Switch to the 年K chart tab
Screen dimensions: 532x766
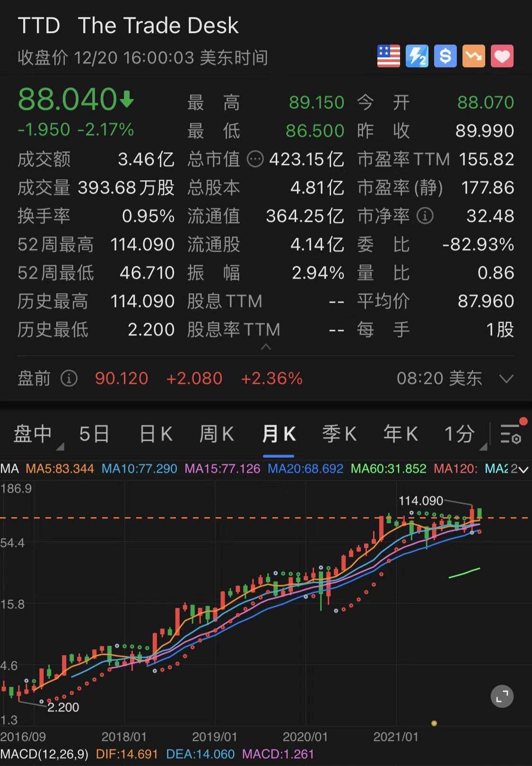pos(400,433)
